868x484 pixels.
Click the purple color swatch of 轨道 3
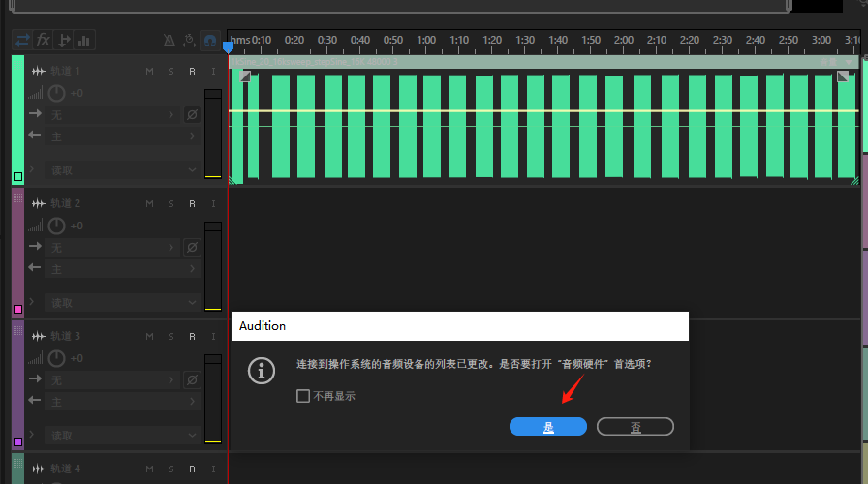point(17,442)
